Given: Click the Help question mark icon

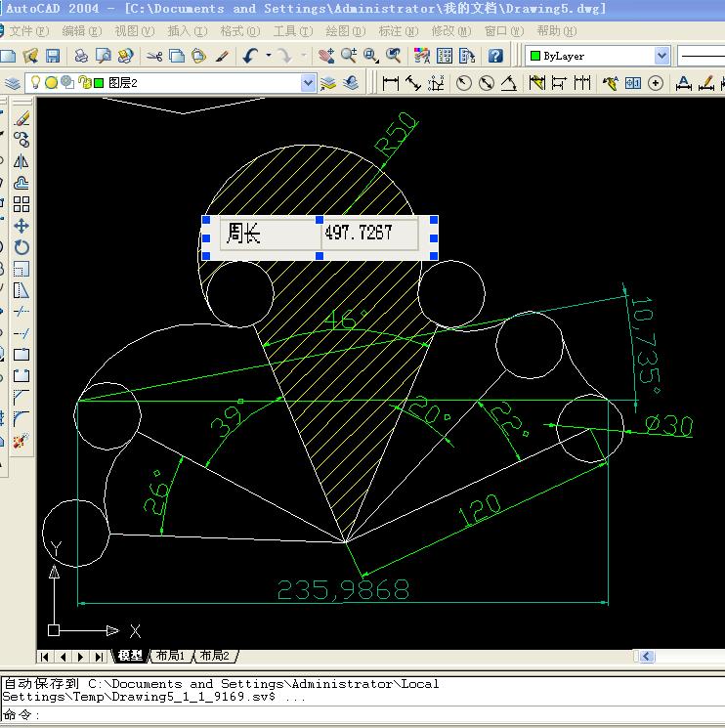Looking at the screenshot, I should [x=495, y=56].
